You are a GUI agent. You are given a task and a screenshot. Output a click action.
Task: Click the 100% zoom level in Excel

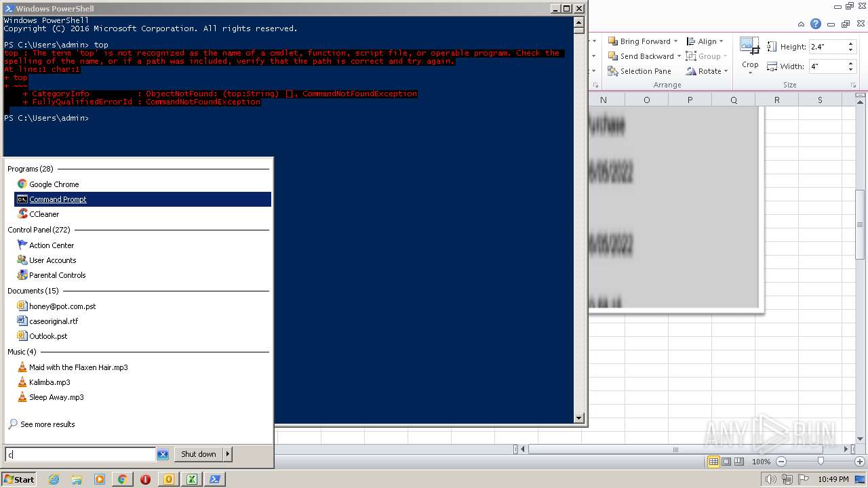tap(761, 462)
